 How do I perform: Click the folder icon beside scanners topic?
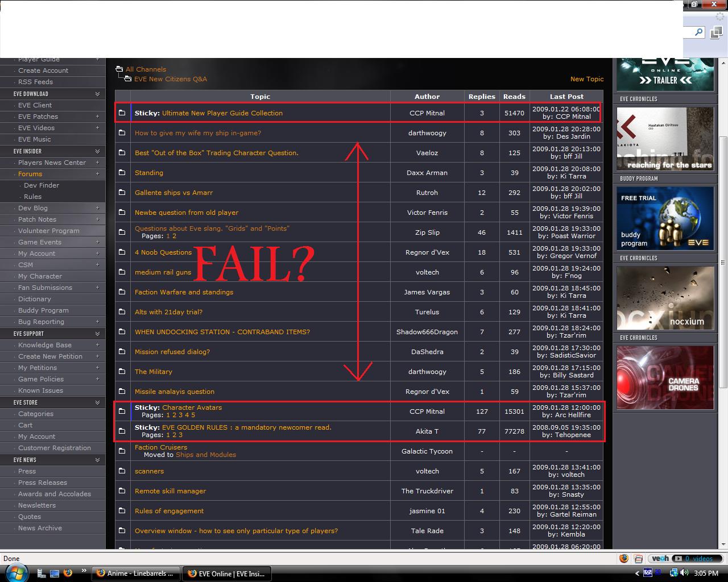(x=122, y=471)
